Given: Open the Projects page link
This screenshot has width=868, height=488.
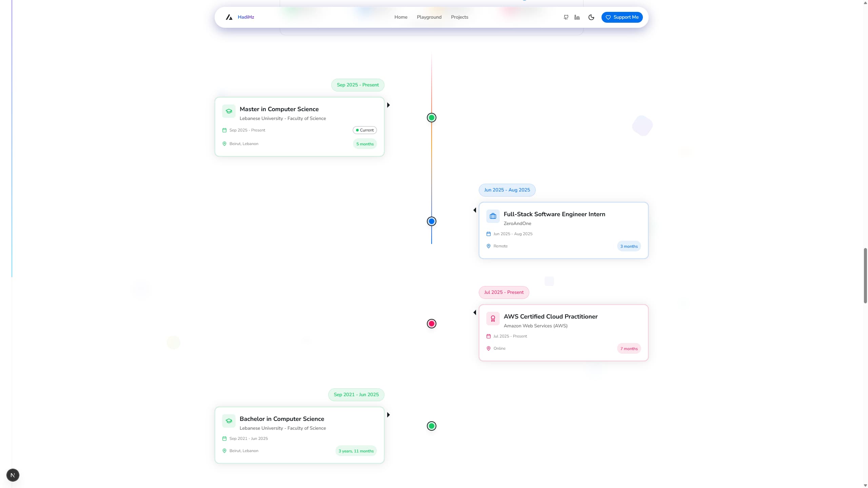Looking at the screenshot, I should click(459, 17).
